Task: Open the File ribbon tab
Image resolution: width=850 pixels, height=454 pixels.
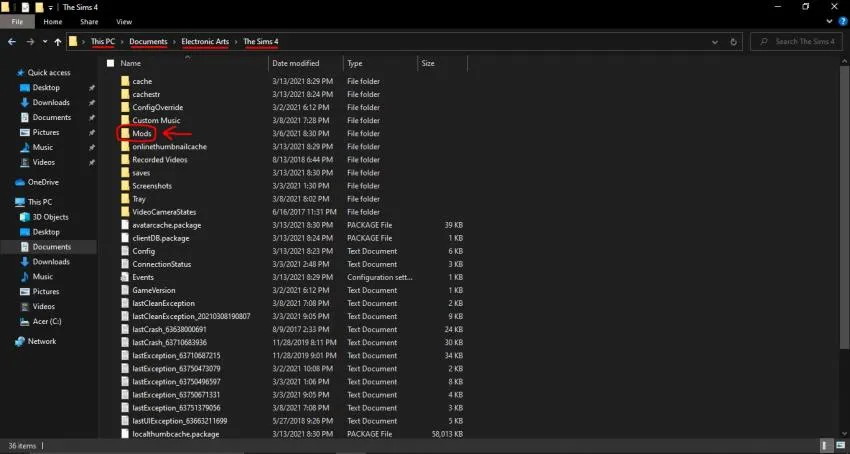Action: [17, 22]
